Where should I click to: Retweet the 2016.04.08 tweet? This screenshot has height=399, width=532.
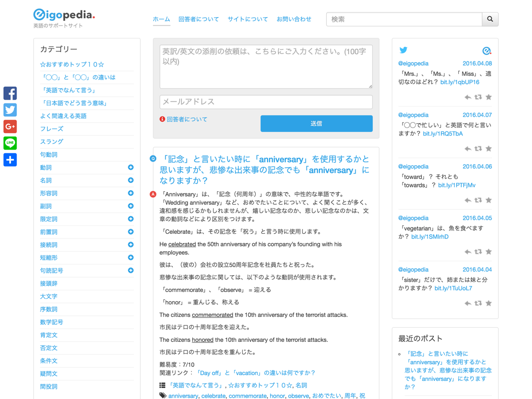478,97
